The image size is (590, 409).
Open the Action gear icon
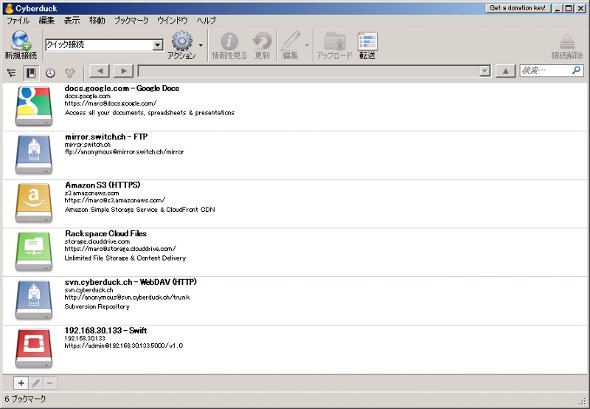182,41
